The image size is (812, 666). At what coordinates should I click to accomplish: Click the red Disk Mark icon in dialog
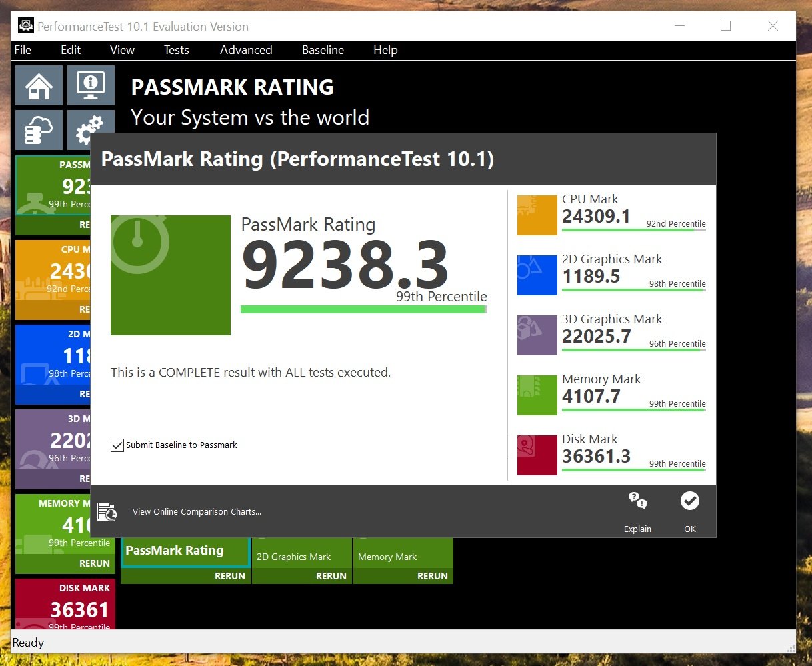point(537,455)
